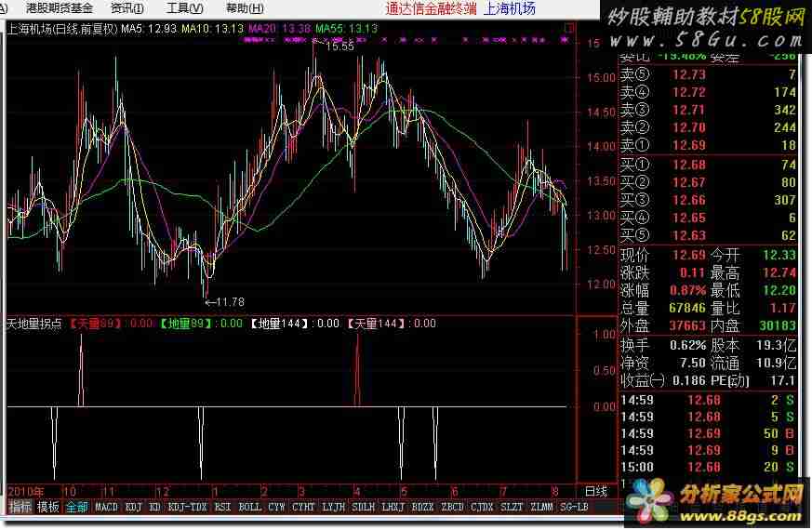This screenshot has height=530, width=812.
Task: Switch to the SDLH indicator tab
Action: (363, 507)
